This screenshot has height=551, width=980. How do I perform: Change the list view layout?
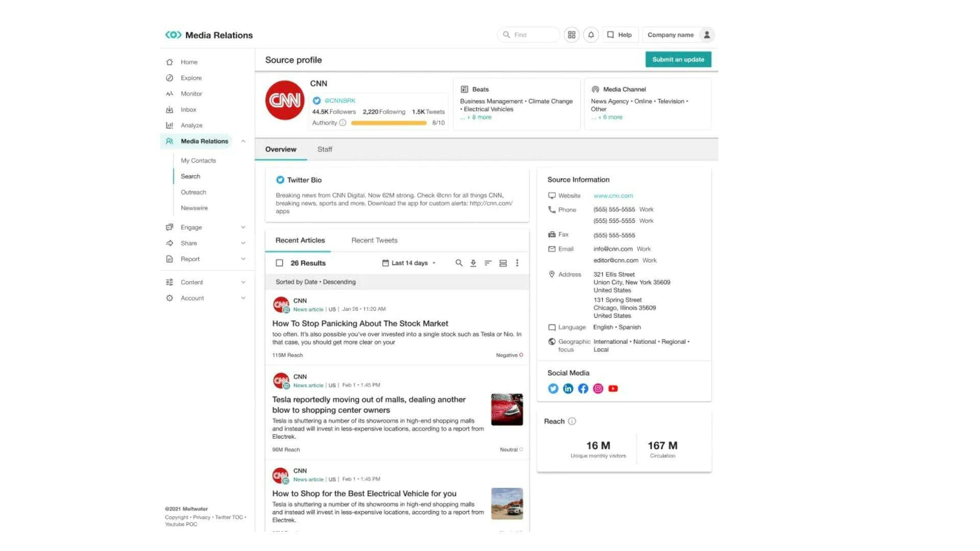pos(503,263)
